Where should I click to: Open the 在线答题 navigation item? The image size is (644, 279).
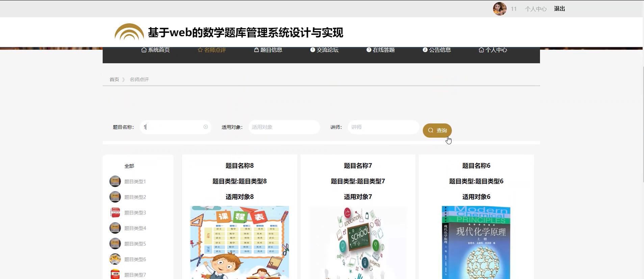click(x=381, y=50)
